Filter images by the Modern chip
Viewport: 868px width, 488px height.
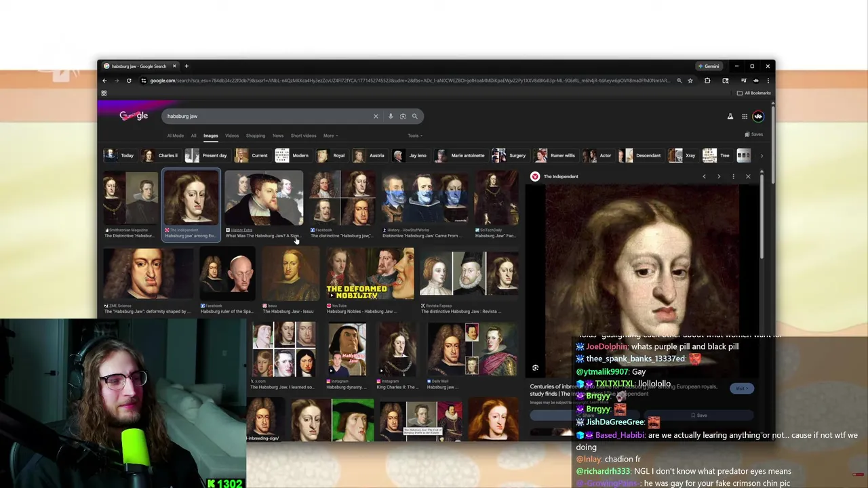coord(292,155)
